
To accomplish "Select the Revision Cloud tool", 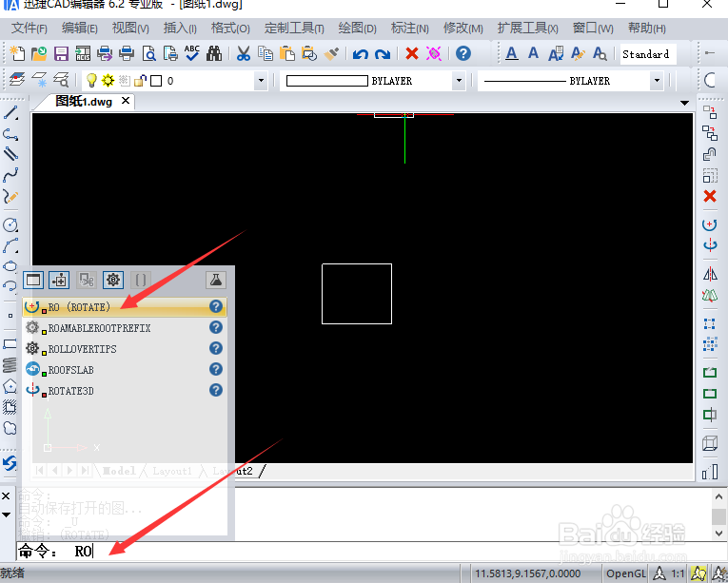I will pos(10,428).
